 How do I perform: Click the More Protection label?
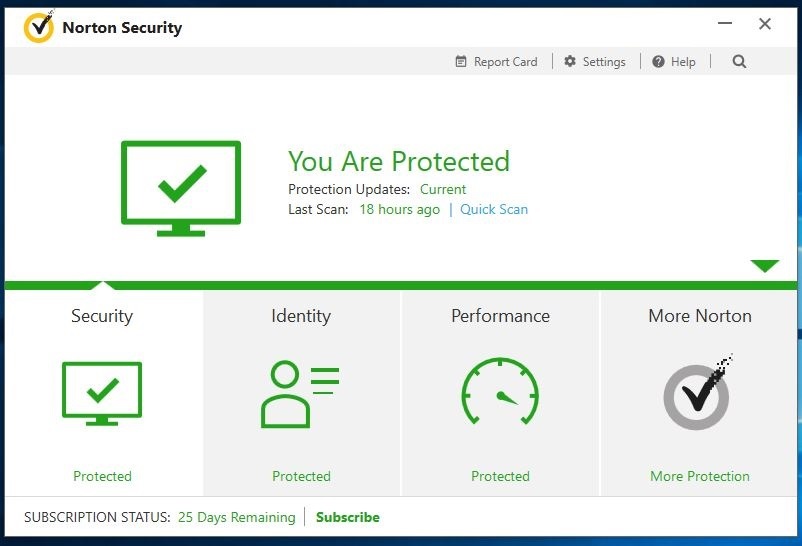pos(700,476)
